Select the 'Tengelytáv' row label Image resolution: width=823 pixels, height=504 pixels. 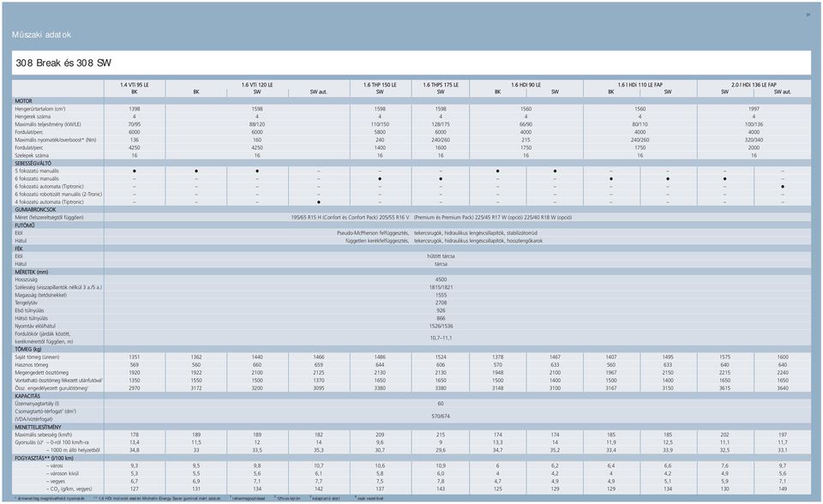click(27, 303)
